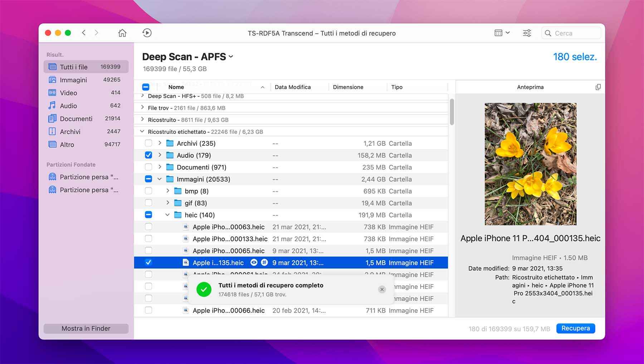This screenshot has width=644, height=364.
Task: Click the Recupera button
Action: [x=576, y=328]
